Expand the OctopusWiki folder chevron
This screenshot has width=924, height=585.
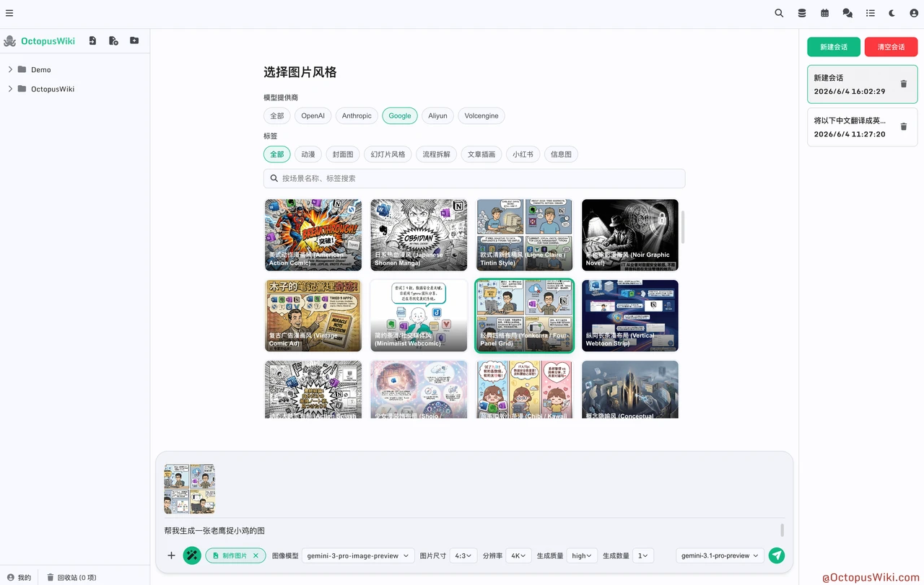(10, 89)
